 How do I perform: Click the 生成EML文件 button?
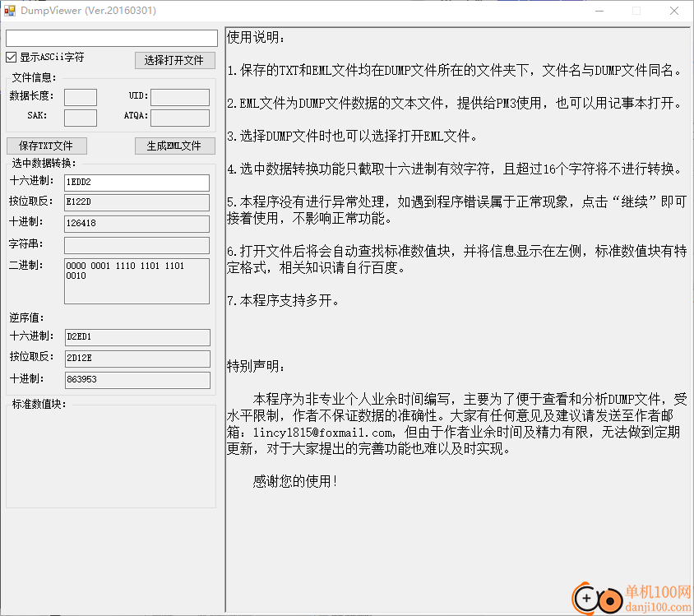[175, 146]
